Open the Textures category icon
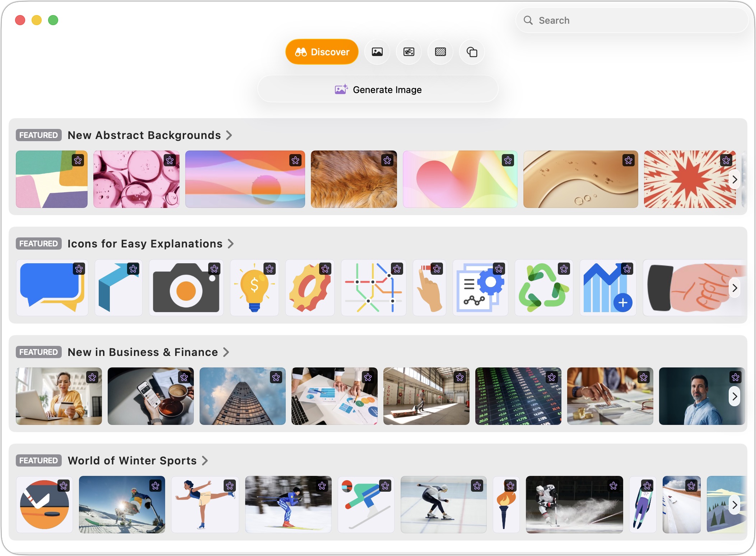Screen dimensions: 756x556 pyautogui.click(x=440, y=52)
